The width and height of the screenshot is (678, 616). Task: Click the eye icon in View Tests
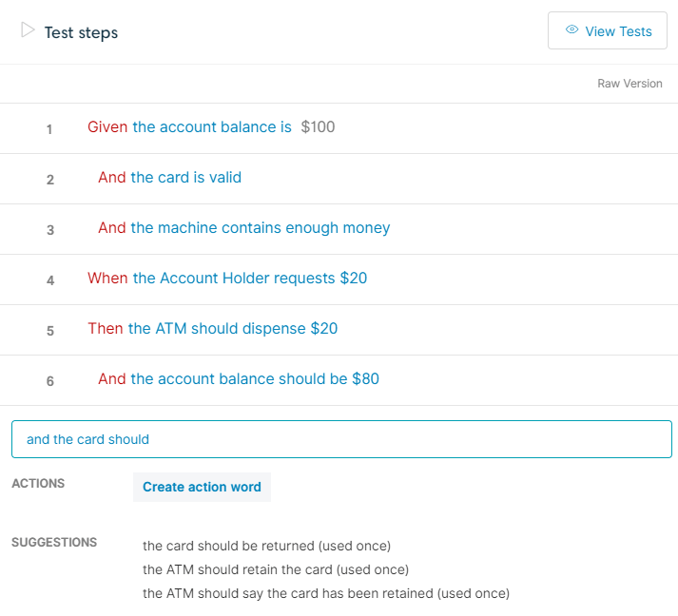[x=571, y=30]
